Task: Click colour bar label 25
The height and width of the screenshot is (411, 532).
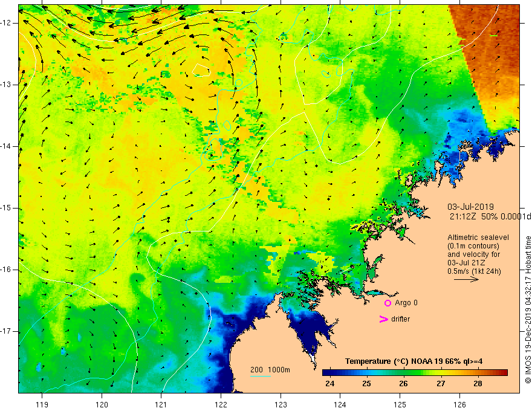Action: [x=366, y=384]
